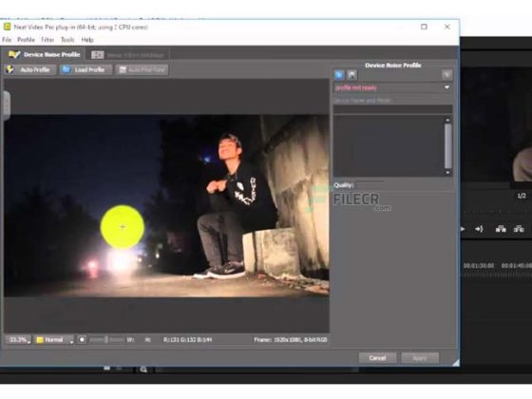Click the mark-out arrow icon in host editor
Image resolution: width=532 pixels, height=399 pixels.
coord(479,229)
